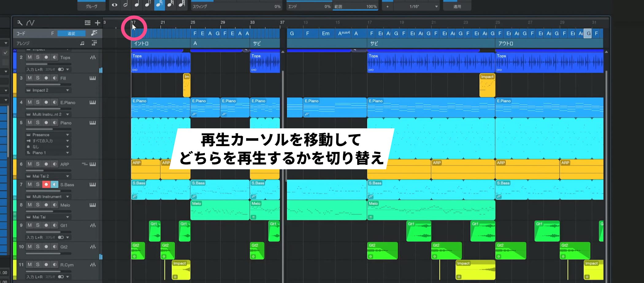Select the イントロ arranger section

pyautogui.click(x=160, y=43)
